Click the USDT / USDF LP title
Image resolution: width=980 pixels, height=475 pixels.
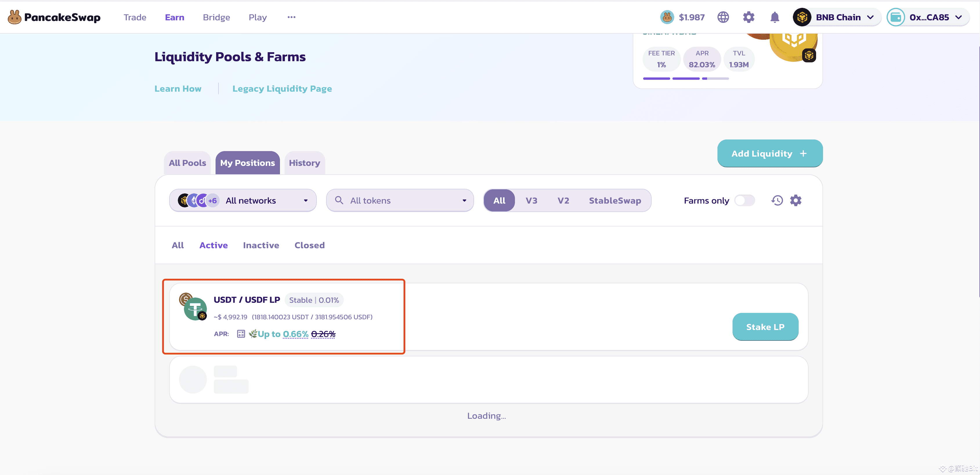point(247,300)
